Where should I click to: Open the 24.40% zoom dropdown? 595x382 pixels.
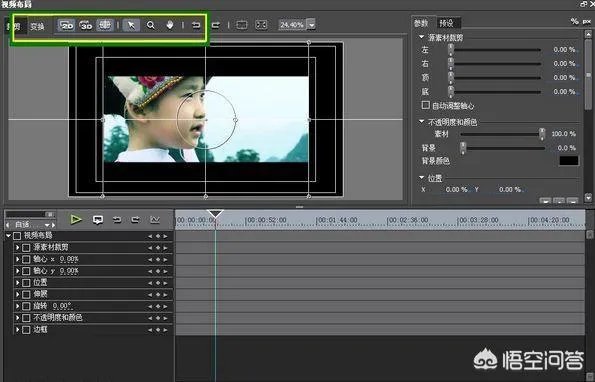(x=311, y=25)
